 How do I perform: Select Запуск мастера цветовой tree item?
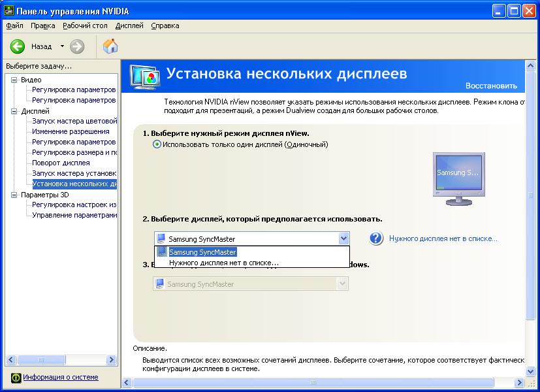[74, 121]
